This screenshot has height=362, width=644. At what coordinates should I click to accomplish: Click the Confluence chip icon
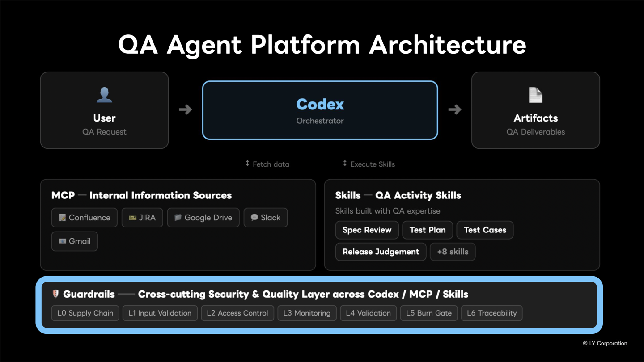click(x=62, y=218)
